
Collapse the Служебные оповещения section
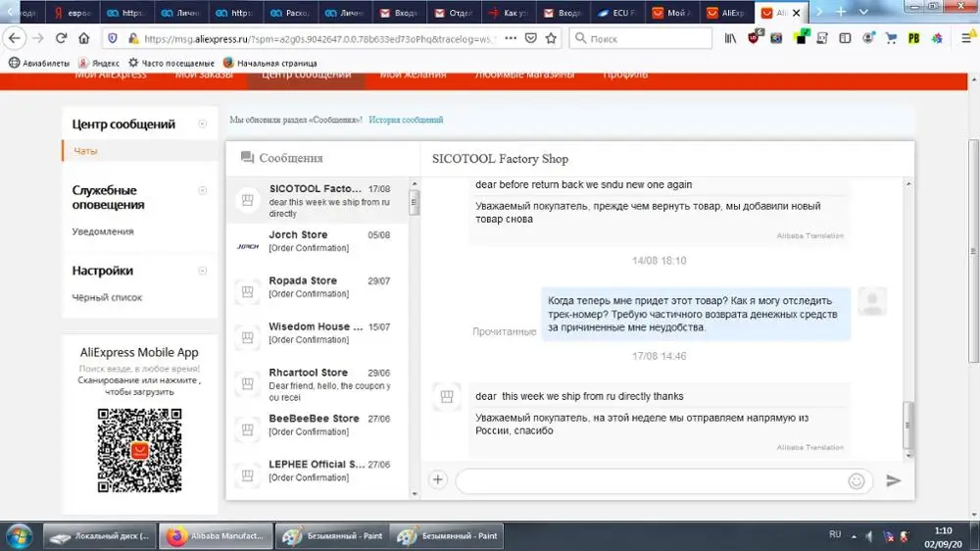203,190
